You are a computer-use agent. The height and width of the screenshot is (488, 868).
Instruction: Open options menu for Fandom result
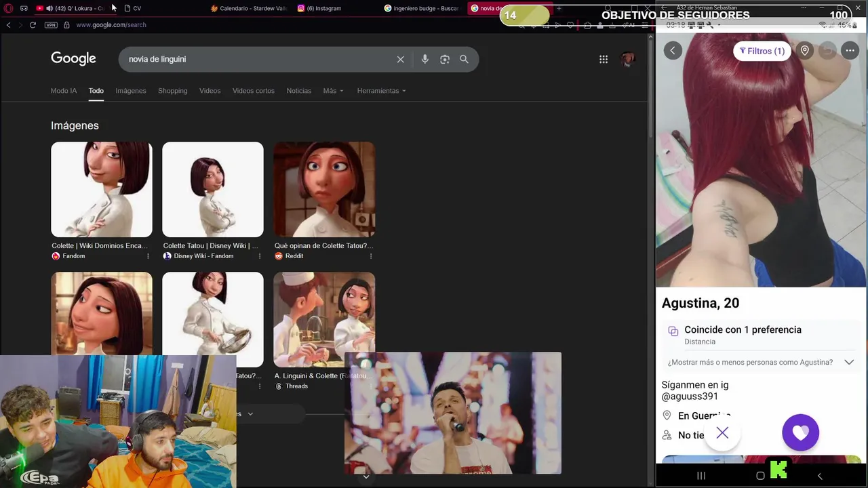click(x=148, y=256)
